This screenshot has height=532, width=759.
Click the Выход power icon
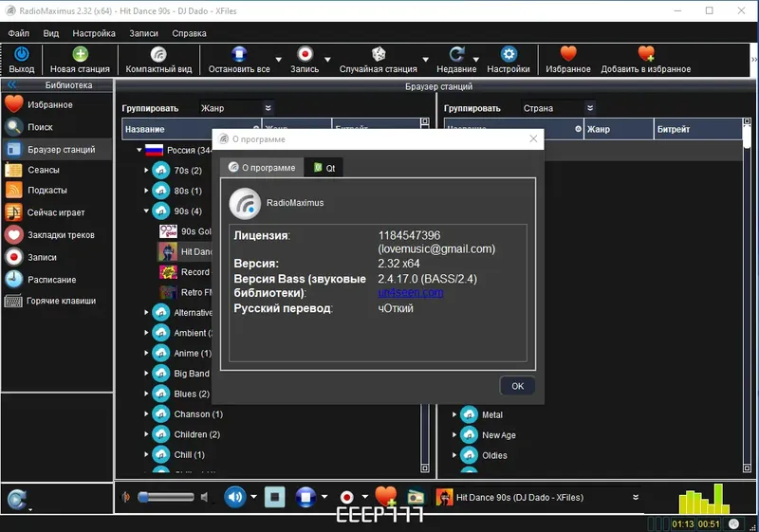(21, 54)
